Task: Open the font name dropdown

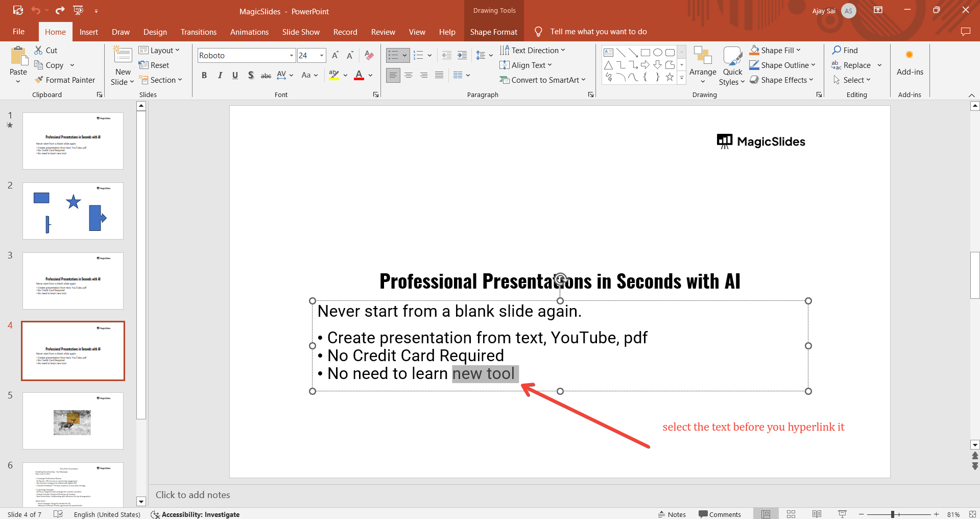Action: [292, 56]
